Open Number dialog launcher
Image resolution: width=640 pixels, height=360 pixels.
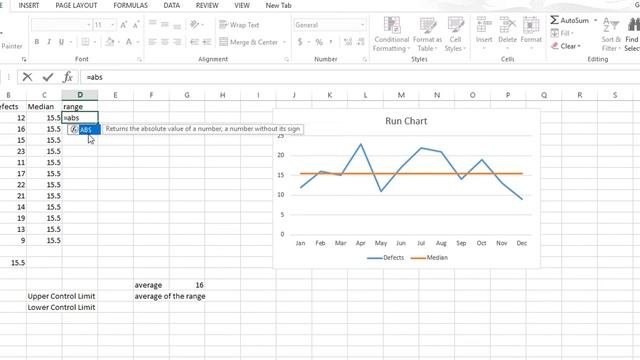pyautogui.click(x=364, y=60)
